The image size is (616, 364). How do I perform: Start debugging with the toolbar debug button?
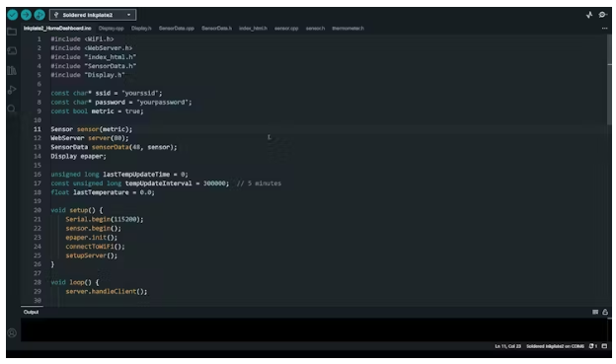coord(39,15)
